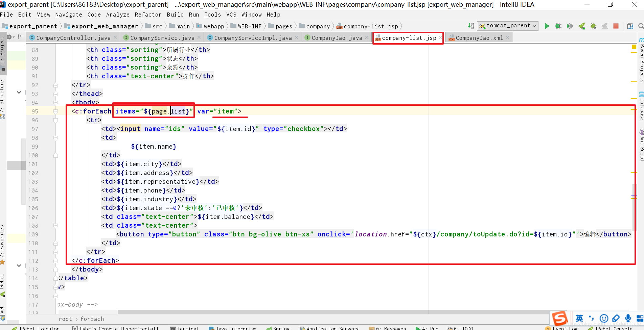Click the yellow inspection status indicator
The image size is (644, 330).
coord(634,47)
